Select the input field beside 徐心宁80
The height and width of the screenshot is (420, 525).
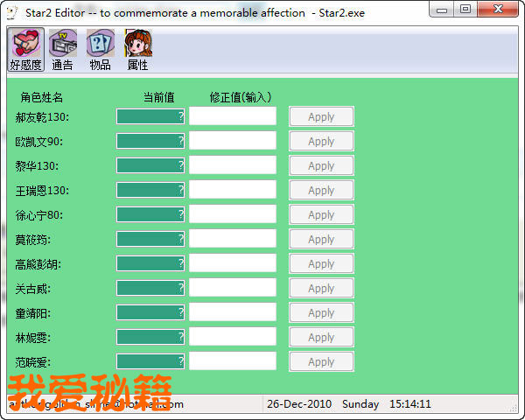pyautogui.click(x=233, y=214)
